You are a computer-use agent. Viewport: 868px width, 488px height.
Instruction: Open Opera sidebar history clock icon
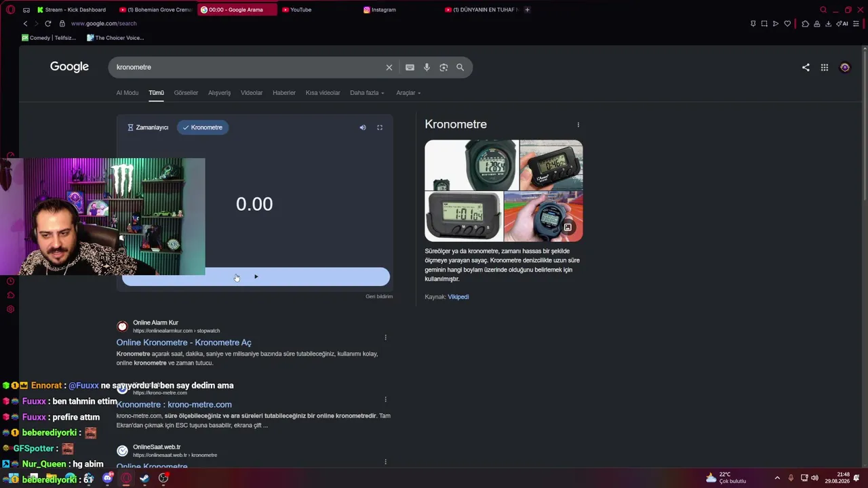click(x=10, y=281)
